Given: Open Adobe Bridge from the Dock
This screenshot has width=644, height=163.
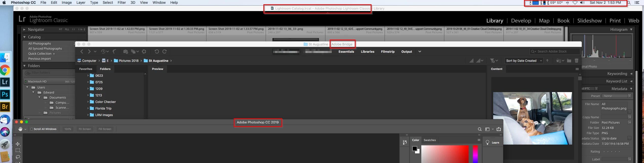Looking at the screenshot, I should 5,107.
